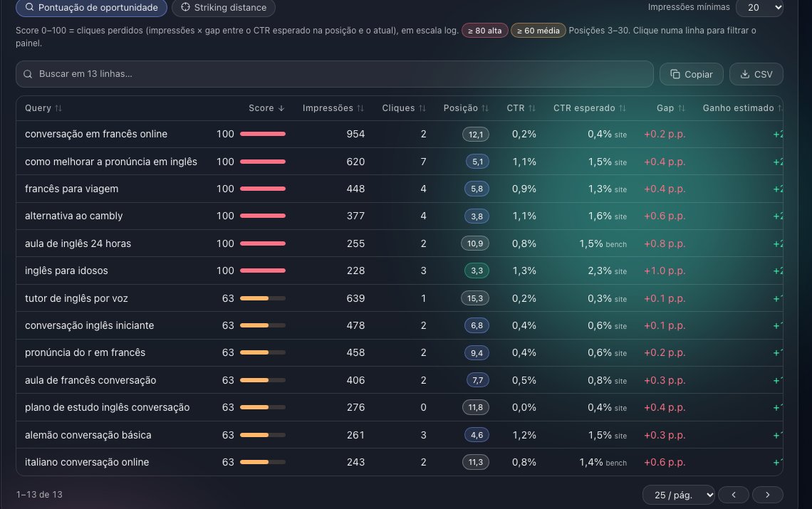The width and height of the screenshot is (812, 509).
Task: Sort by Gap column header
Action: click(x=671, y=108)
